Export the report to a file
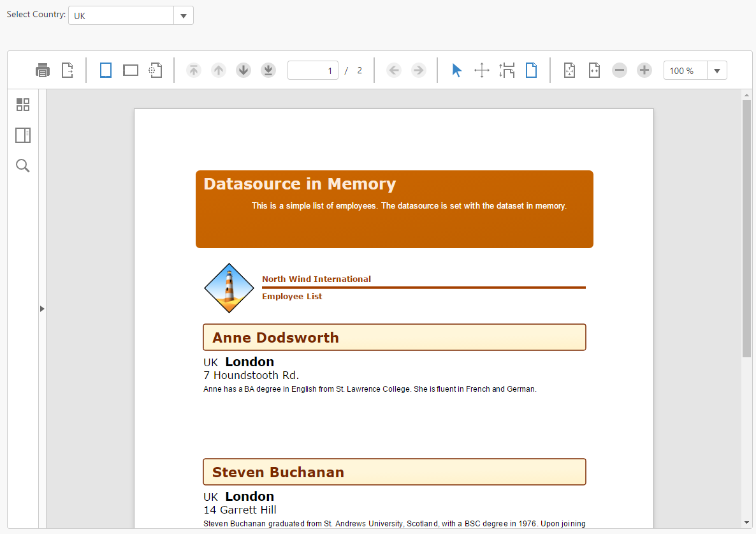This screenshot has height=534, width=756. (67, 70)
